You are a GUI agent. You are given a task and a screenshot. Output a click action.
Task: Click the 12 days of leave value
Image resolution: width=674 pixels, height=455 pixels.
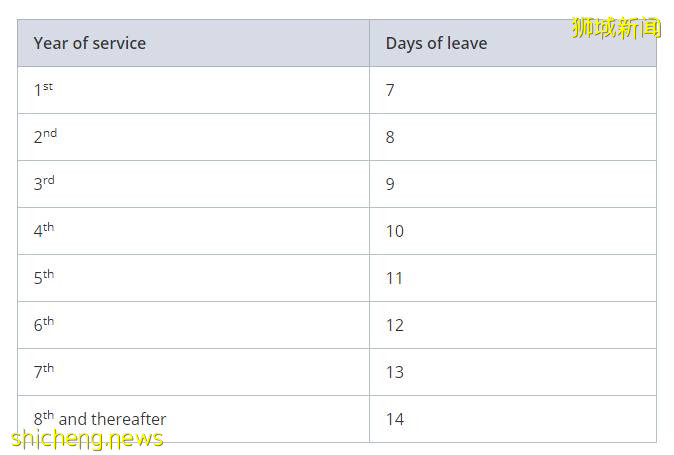click(395, 325)
